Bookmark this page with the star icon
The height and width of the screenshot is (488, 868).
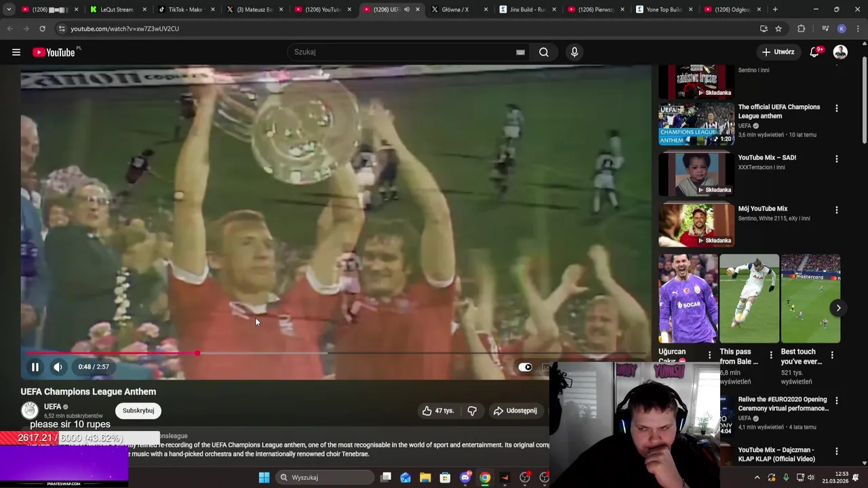click(778, 28)
